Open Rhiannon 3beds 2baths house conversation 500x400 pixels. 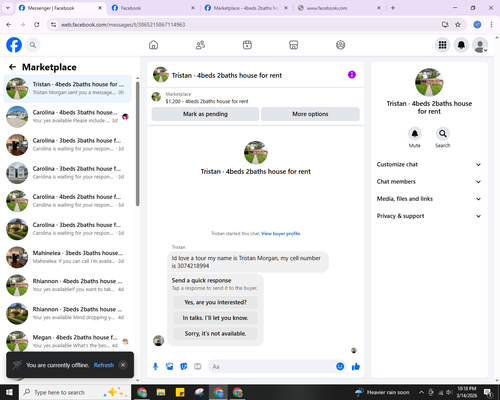pos(67,313)
